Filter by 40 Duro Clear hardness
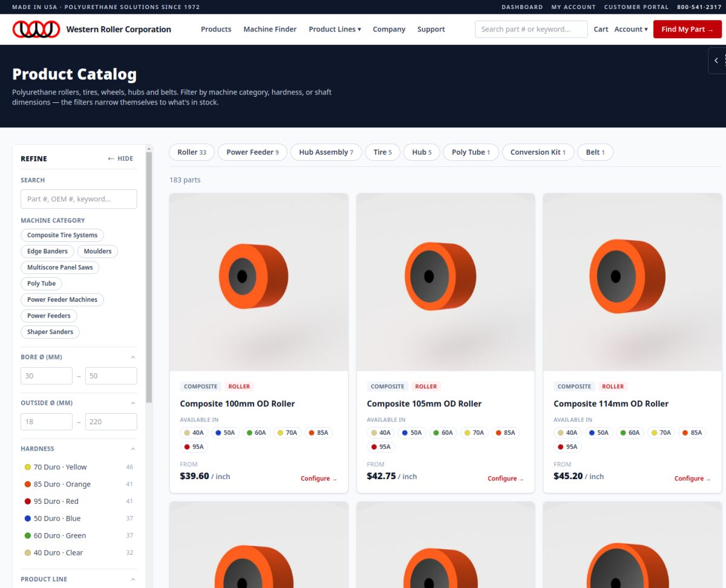Viewport: 726px width, 588px height. [79, 552]
